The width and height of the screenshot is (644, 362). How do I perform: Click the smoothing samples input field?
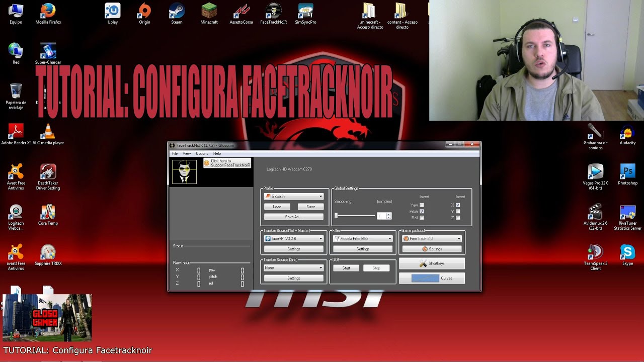[x=381, y=216]
